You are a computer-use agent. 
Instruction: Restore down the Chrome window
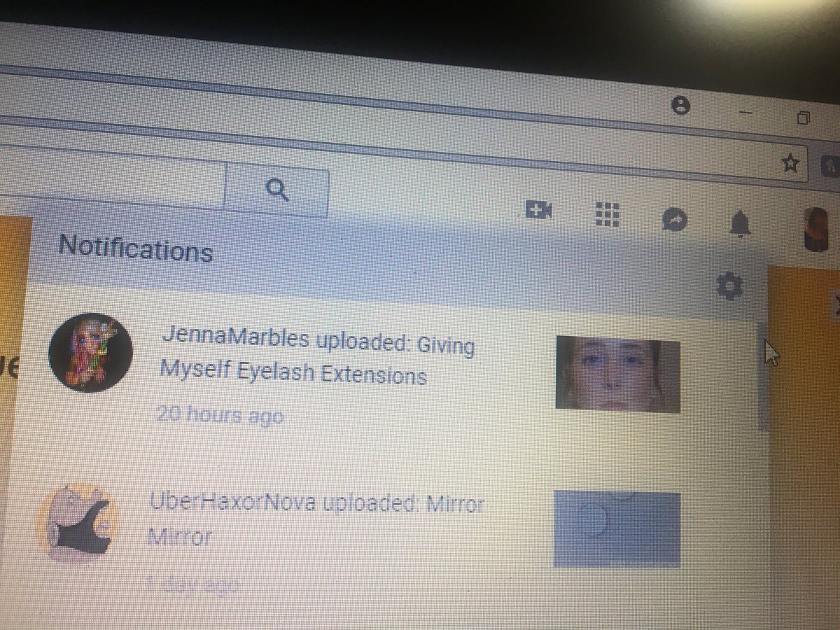[804, 118]
